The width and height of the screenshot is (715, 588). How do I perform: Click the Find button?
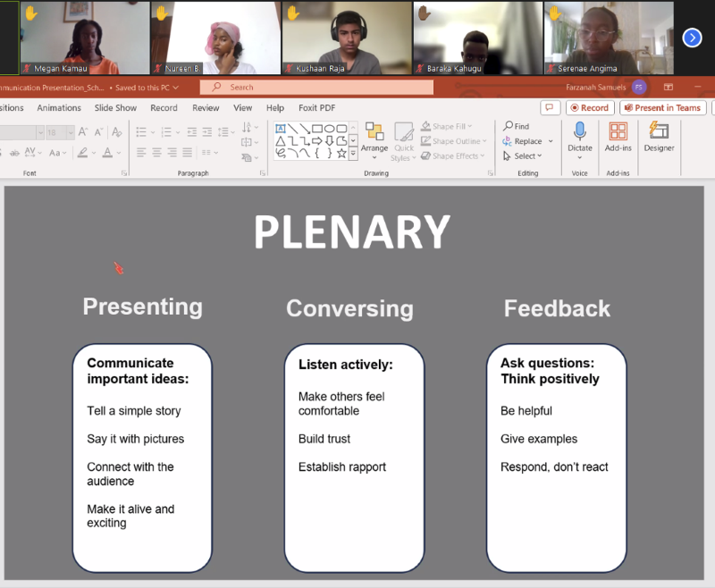(x=517, y=126)
